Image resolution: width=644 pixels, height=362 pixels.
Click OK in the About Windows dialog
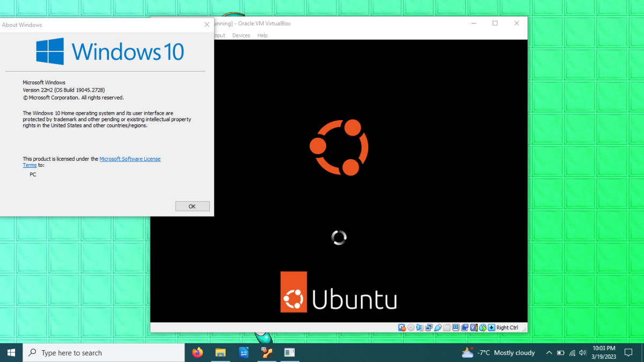click(x=192, y=206)
